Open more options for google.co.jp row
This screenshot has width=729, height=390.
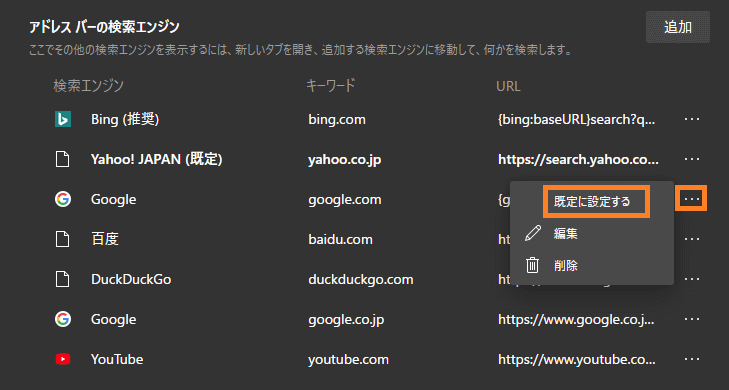[x=692, y=319]
